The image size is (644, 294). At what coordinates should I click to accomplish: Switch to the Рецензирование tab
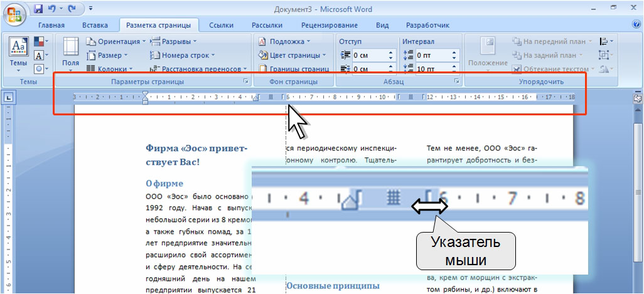pos(330,26)
